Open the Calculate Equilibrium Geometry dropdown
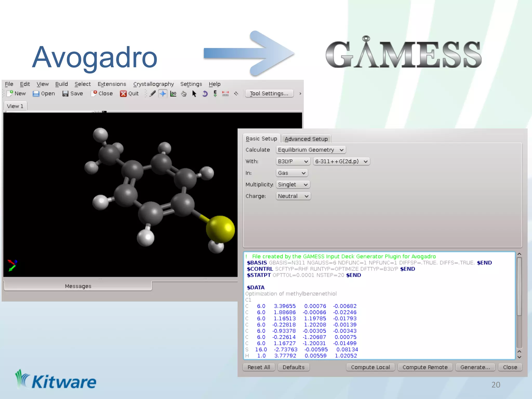 (311, 150)
